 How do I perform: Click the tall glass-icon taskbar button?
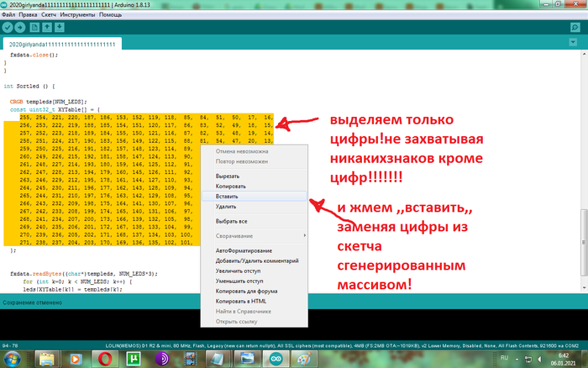[218, 359]
